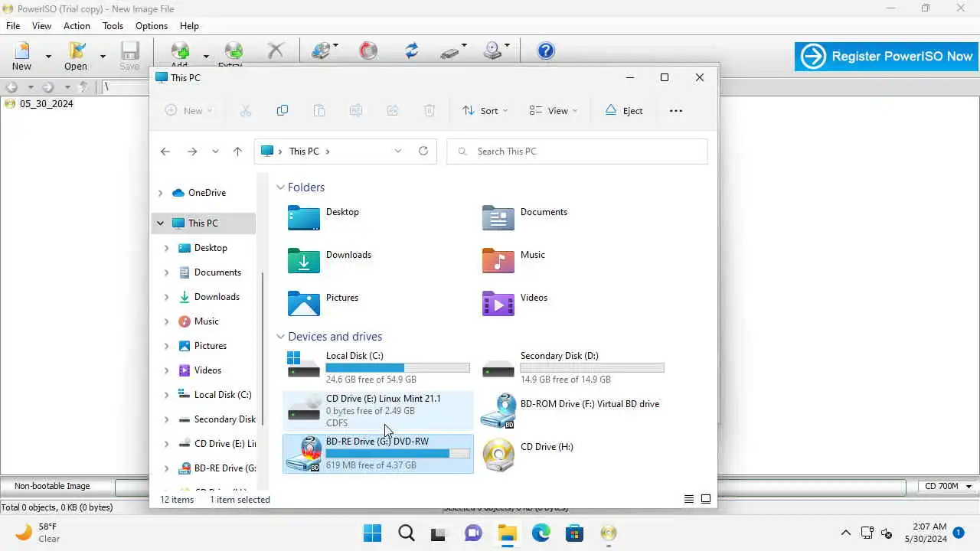The width and height of the screenshot is (980, 551).
Task: Click the Delete trash icon in Explorer toolbar
Action: (x=430, y=110)
